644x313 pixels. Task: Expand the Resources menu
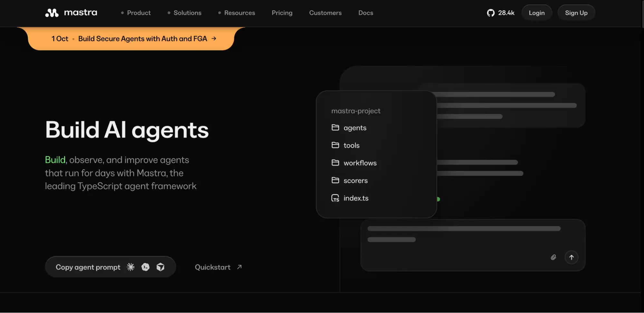point(236,13)
